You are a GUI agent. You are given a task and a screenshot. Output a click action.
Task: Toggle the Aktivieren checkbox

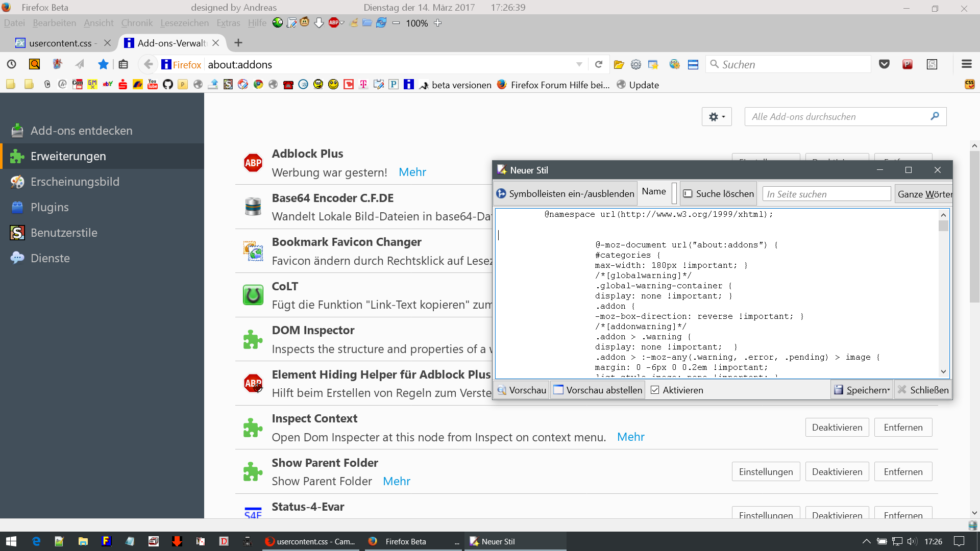click(x=655, y=390)
